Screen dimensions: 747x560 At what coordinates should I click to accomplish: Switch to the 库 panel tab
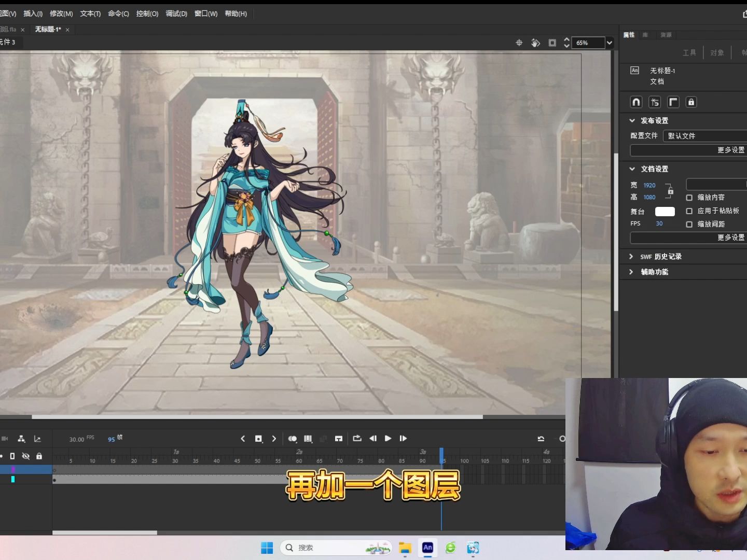point(645,35)
